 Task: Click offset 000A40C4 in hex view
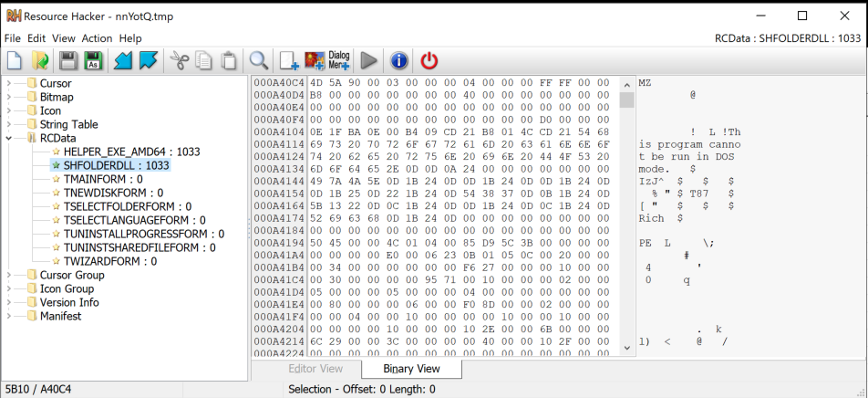tap(279, 83)
